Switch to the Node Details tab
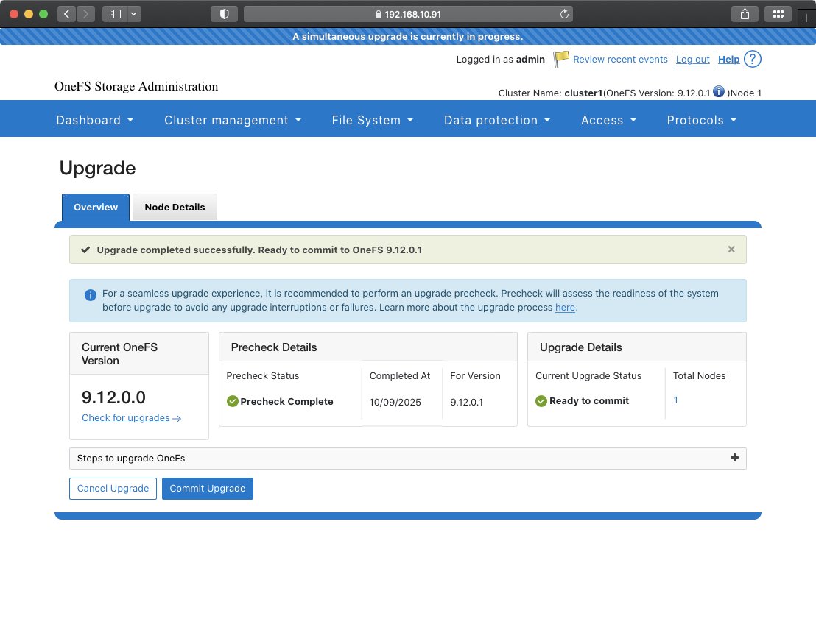Screen dimensions: 816x644 point(175,207)
